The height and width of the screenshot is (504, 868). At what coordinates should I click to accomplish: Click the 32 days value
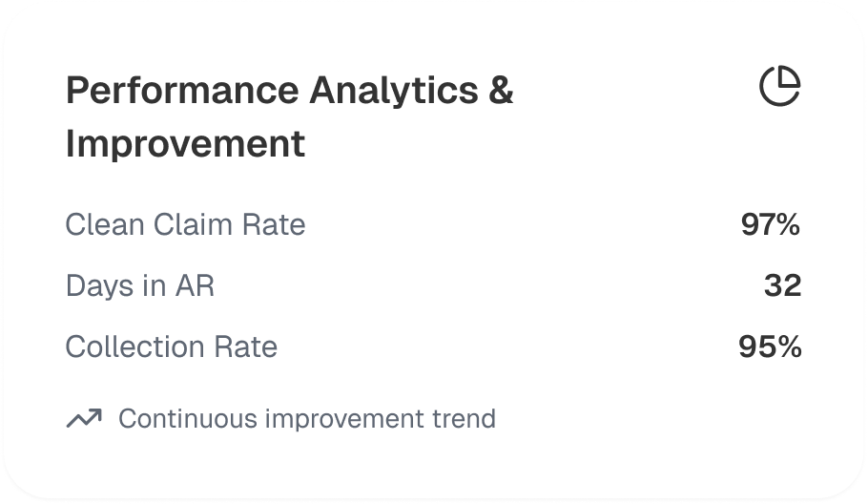point(782,285)
